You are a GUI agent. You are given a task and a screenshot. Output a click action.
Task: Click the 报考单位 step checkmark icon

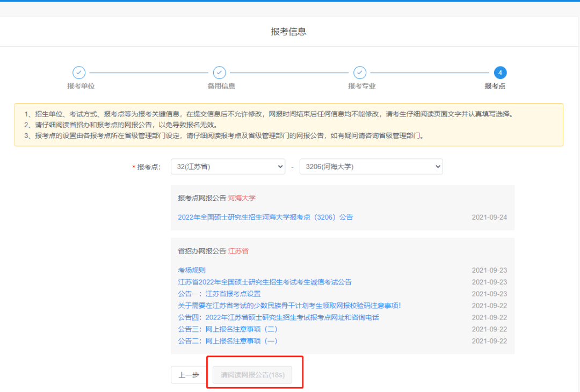(x=79, y=72)
